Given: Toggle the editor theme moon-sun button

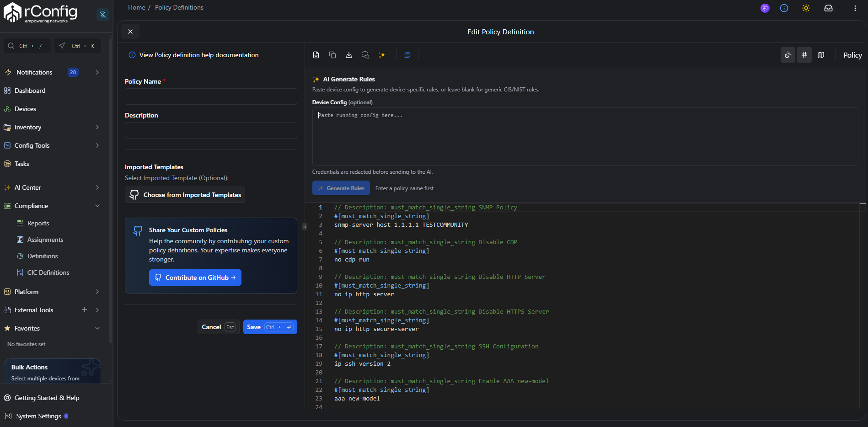Looking at the screenshot, I should point(788,55).
